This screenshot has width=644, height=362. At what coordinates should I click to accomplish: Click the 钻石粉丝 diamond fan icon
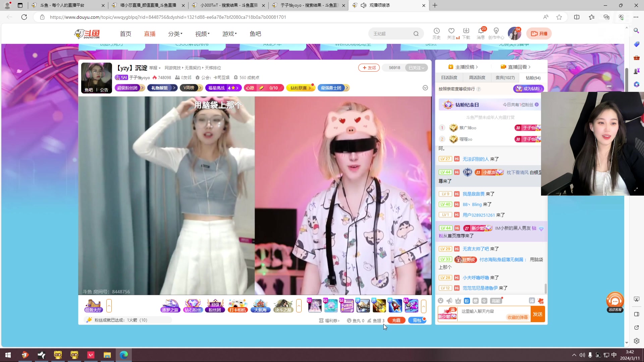(193, 306)
